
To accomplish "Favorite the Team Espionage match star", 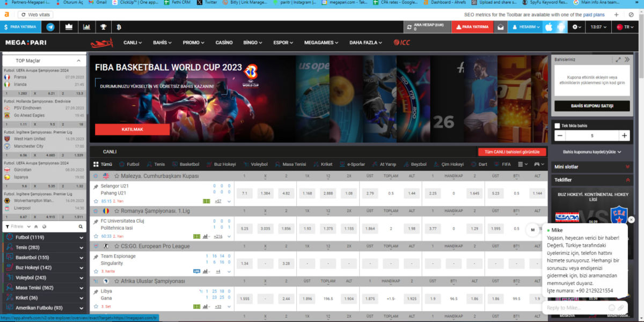I will [96, 271].
